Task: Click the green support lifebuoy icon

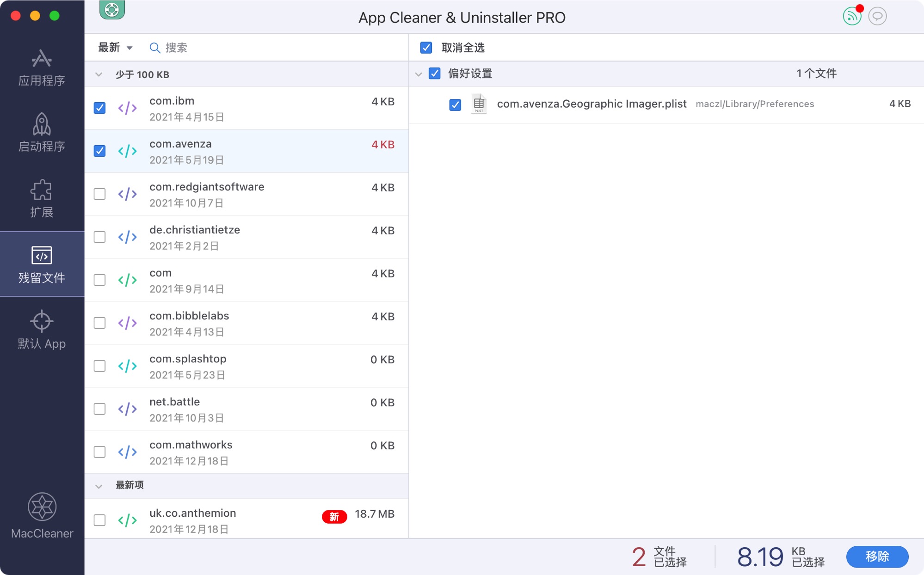Action: [112, 9]
